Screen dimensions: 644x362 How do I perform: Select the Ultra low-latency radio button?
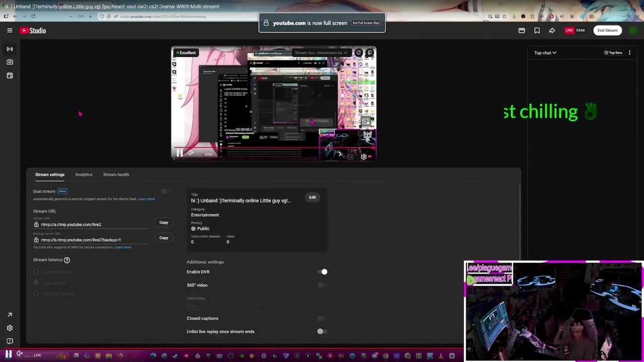(x=36, y=294)
